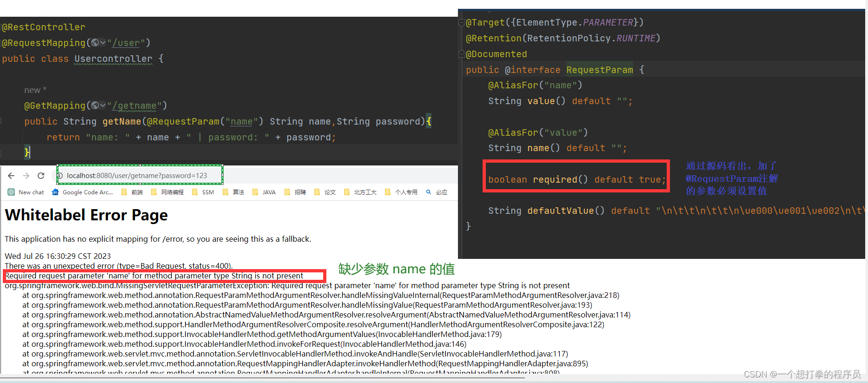This screenshot has height=383, width=868.
Task: Click the @AliasFor("value") annotation
Action: 538,132
